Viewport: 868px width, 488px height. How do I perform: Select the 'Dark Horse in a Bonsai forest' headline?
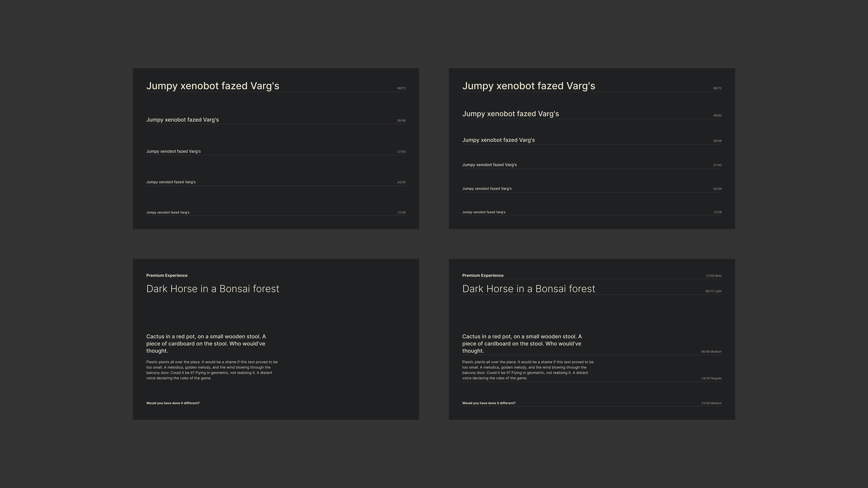click(x=213, y=289)
